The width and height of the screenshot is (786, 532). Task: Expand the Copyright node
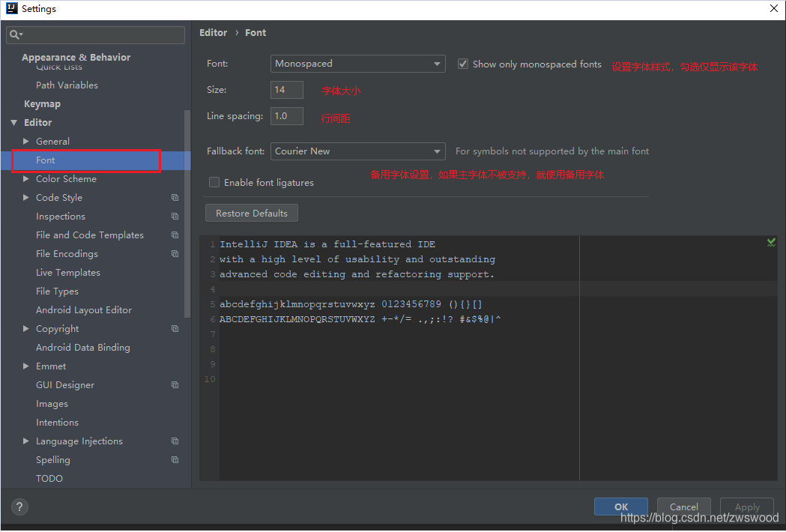point(26,329)
